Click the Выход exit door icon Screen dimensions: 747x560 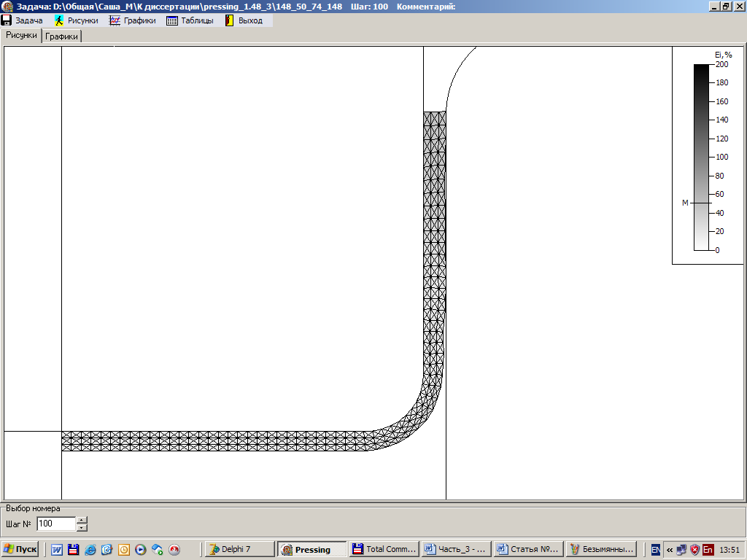[x=229, y=20]
